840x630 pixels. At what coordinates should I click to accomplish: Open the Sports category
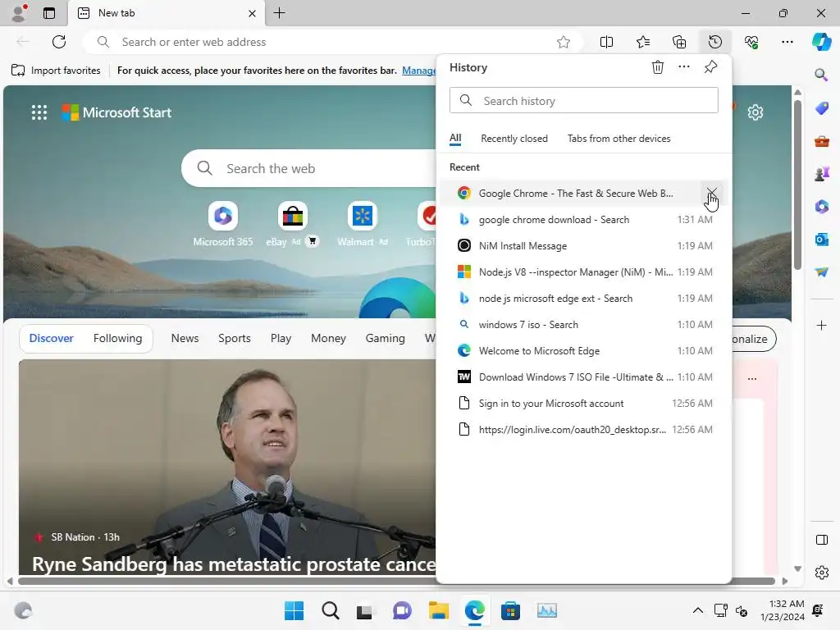click(234, 338)
